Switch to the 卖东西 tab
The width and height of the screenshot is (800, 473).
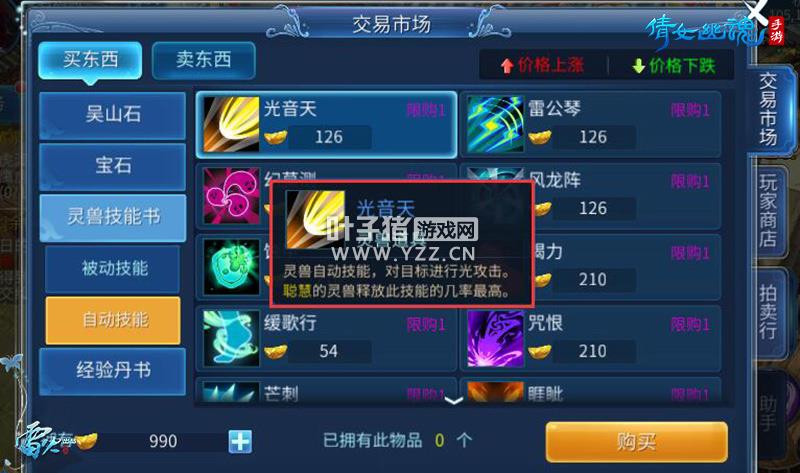[204, 60]
